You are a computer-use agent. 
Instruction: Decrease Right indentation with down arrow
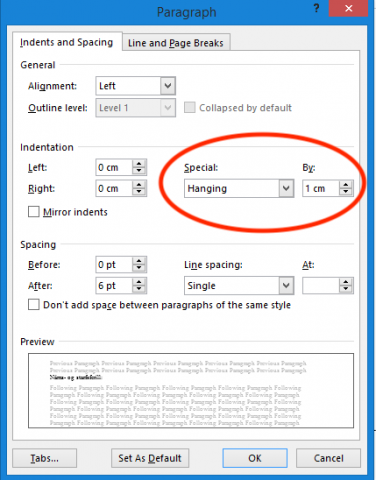(x=139, y=192)
